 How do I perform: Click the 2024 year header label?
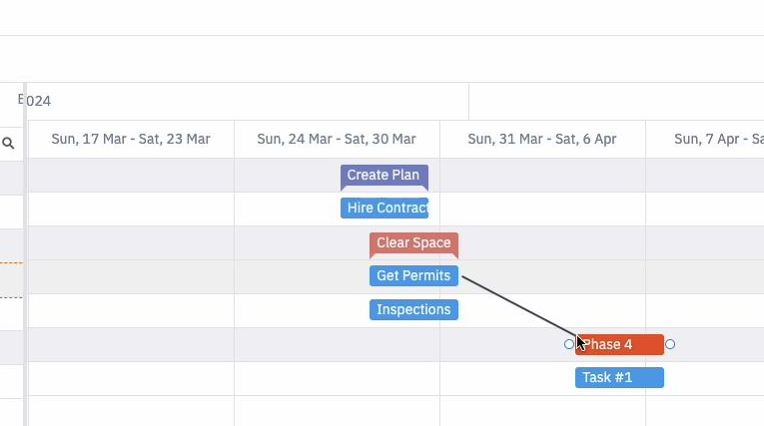[38, 101]
